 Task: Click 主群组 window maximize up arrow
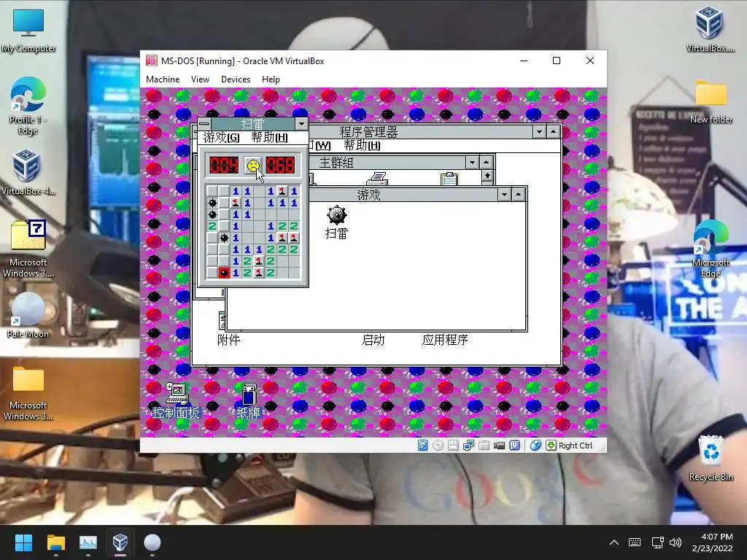486,163
